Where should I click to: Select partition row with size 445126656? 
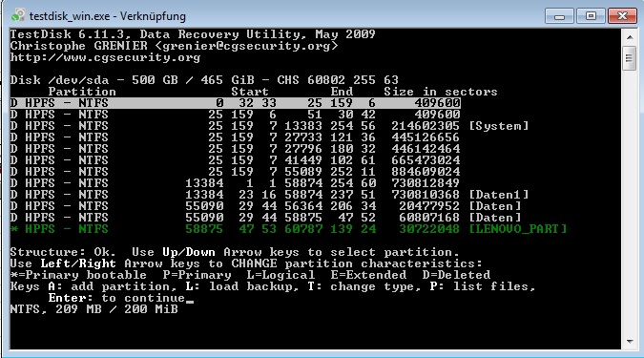[x=236, y=137]
